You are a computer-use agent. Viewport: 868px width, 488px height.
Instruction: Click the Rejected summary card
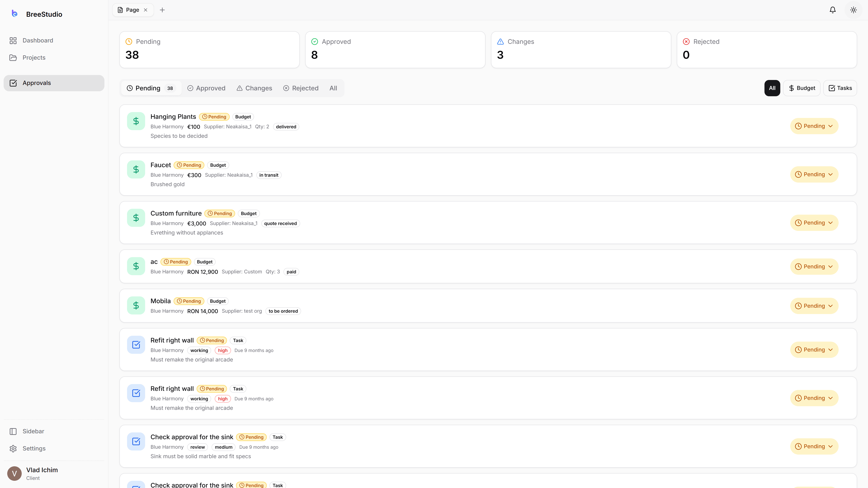[767, 50]
